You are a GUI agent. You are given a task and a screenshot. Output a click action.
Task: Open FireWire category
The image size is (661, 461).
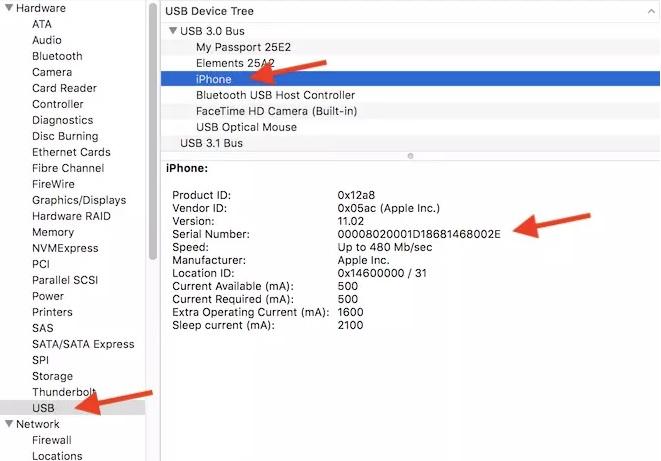(53, 184)
